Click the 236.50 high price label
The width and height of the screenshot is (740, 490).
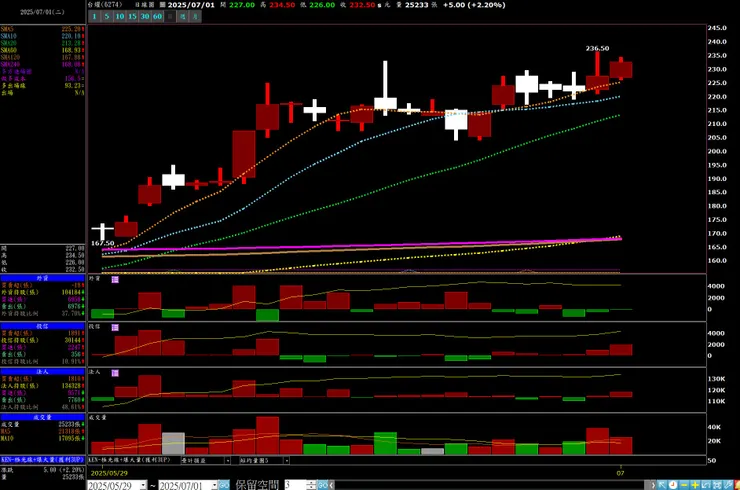[597, 48]
